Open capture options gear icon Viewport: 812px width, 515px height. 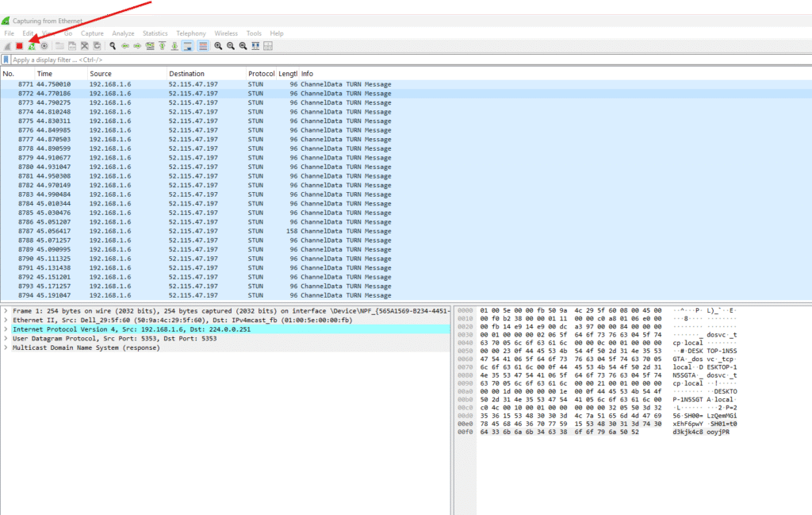click(44, 46)
